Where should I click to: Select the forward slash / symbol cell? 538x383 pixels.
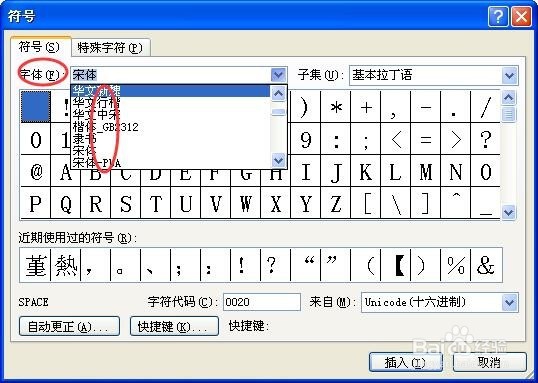point(486,107)
